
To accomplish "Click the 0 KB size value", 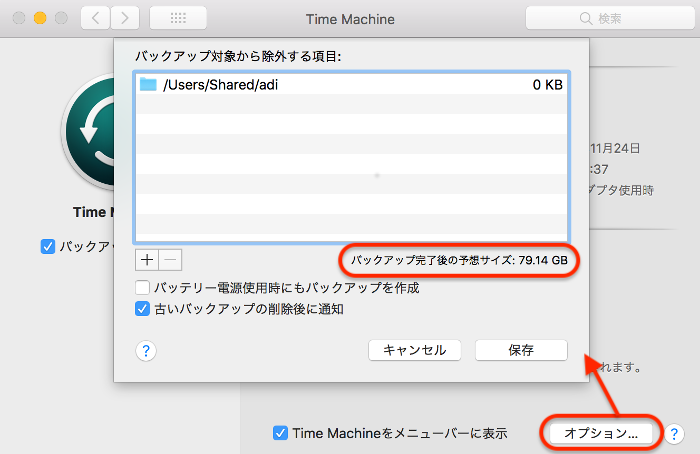I will click(x=547, y=84).
